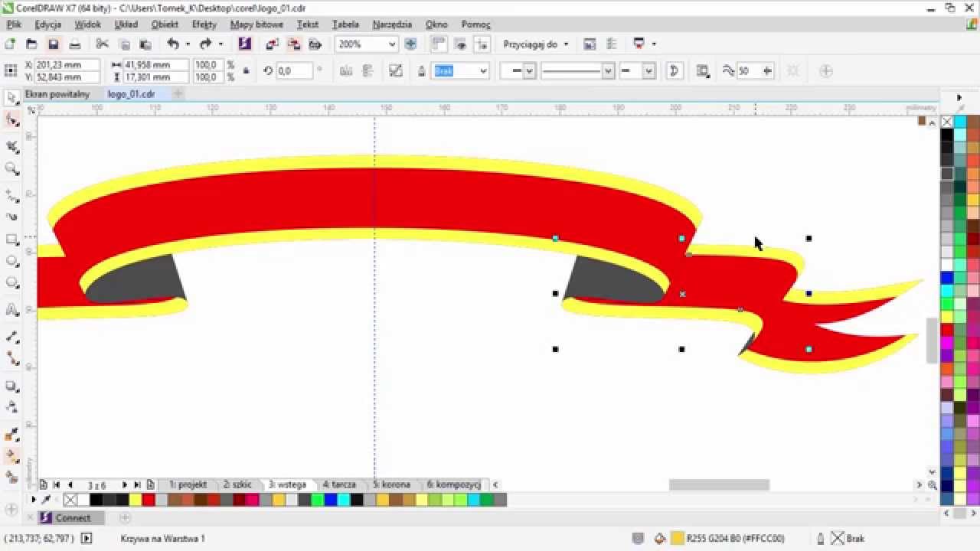
Task: Expand the Redo history arrow
Action: click(220, 44)
